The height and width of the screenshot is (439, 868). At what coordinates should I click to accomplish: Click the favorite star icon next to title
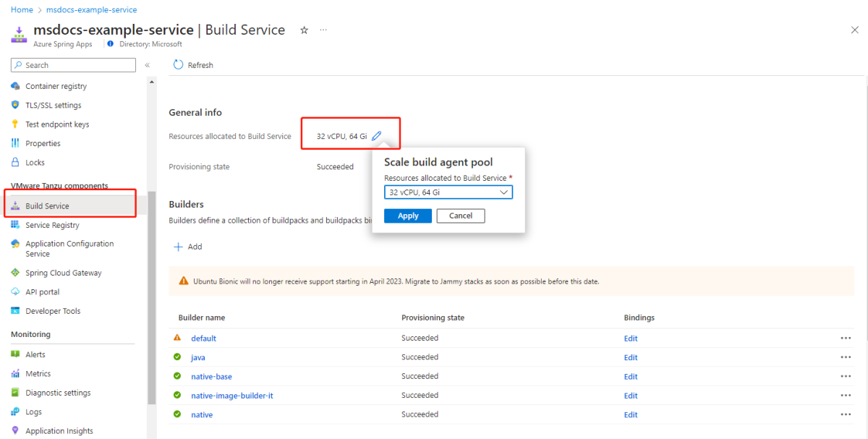coord(305,30)
